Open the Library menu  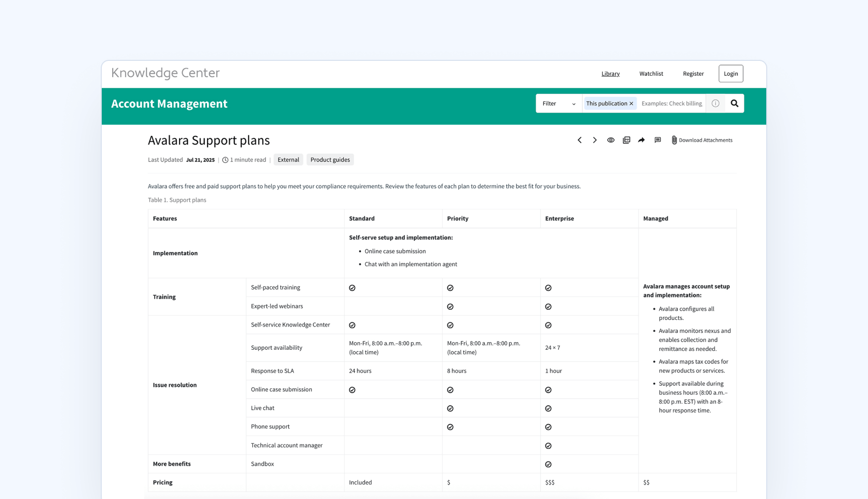click(610, 73)
